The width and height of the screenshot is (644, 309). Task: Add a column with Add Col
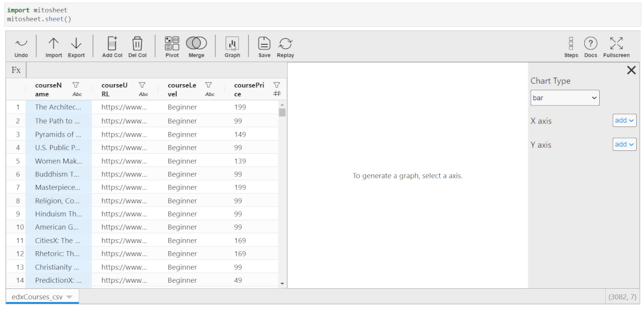pyautogui.click(x=112, y=47)
